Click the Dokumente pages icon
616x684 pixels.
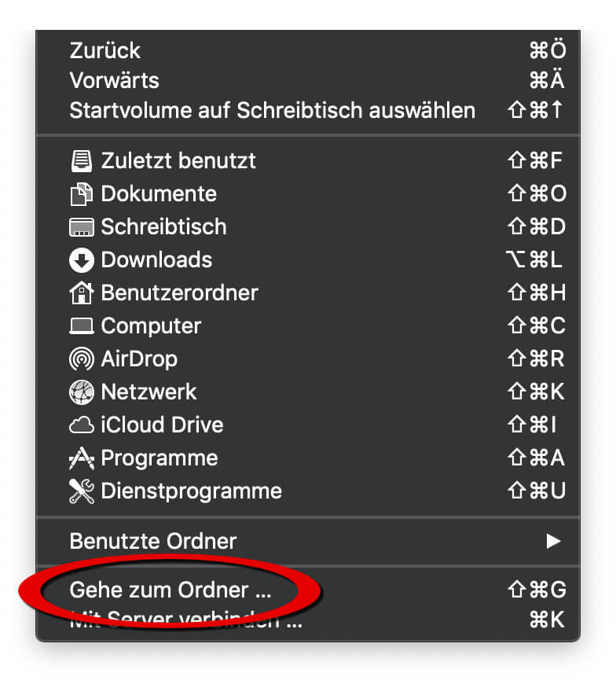pos(82,194)
